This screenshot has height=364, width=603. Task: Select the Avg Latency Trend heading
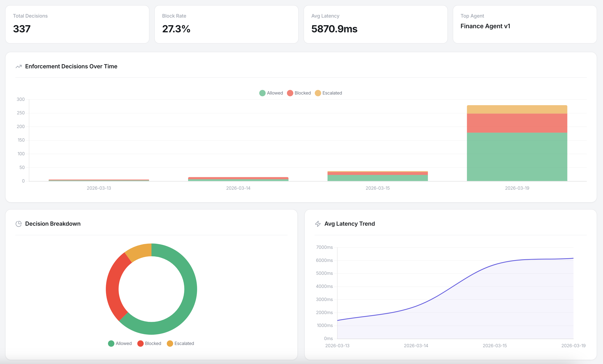point(350,223)
